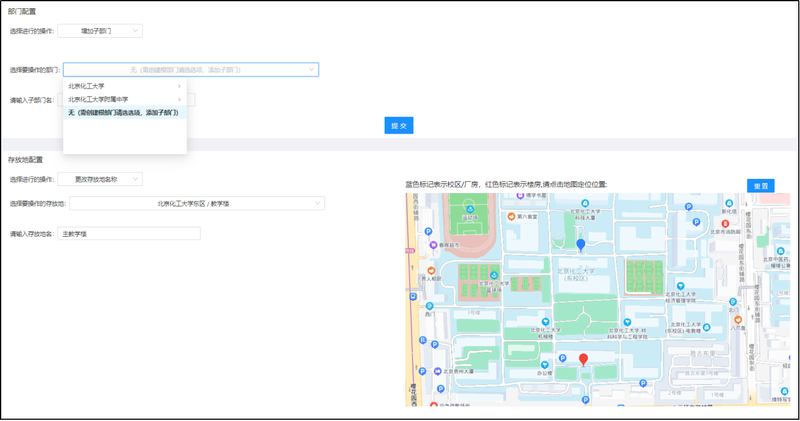Open the 增加子部门 operation dropdown

point(100,31)
